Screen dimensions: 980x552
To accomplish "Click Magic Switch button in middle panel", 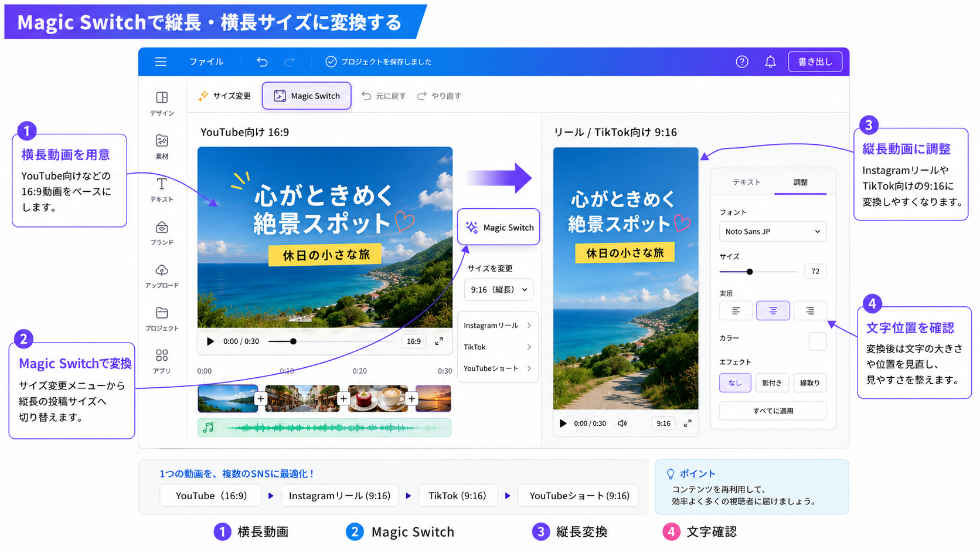I will click(x=498, y=227).
